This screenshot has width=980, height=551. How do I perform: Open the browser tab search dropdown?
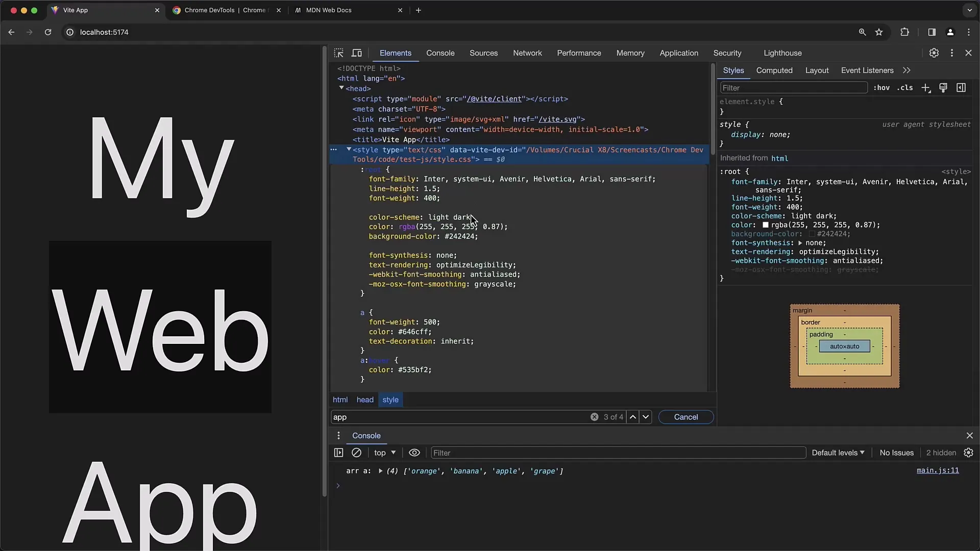[969, 10]
